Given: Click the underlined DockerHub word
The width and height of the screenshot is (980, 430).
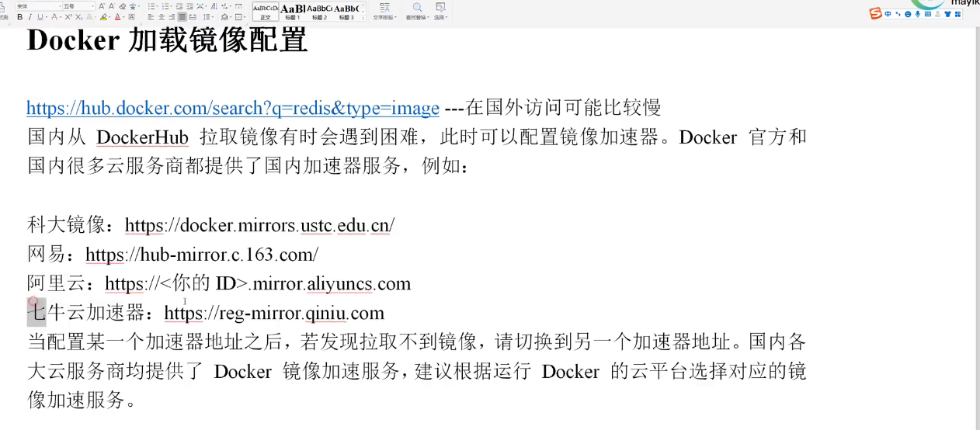Looking at the screenshot, I should point(143,137).
